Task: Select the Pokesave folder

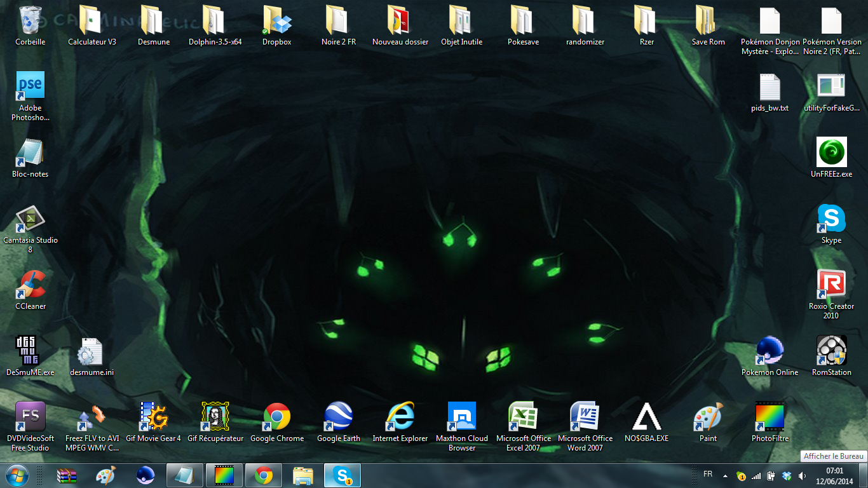Action: click(523, 25)
